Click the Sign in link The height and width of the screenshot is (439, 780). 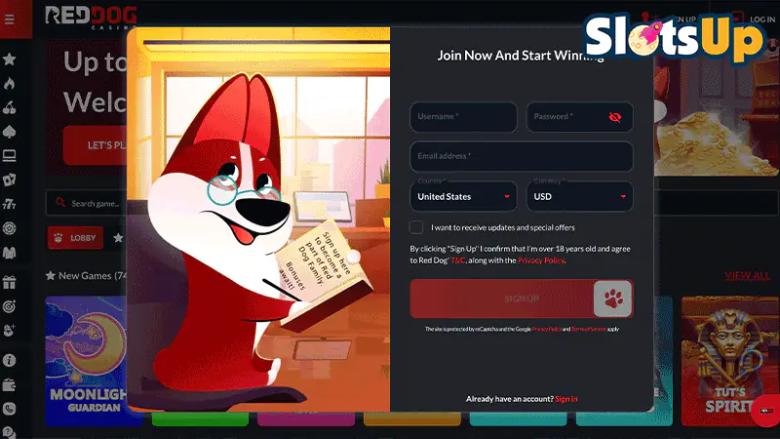point(566,399)
